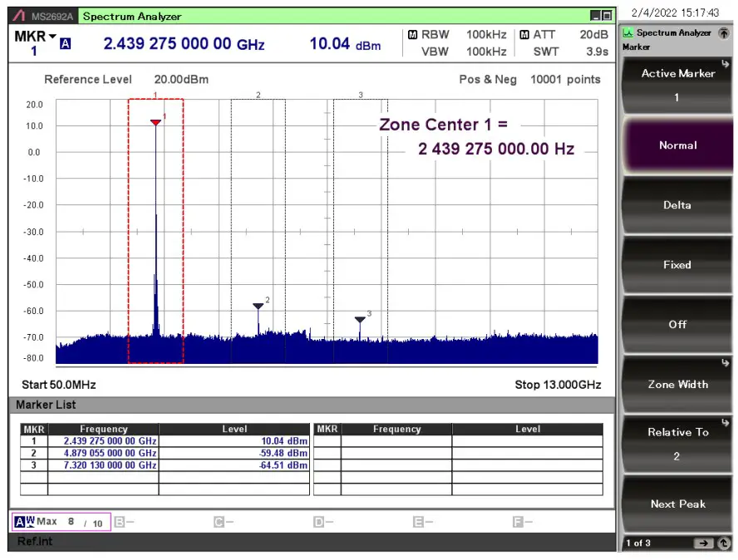
Task: Click the Spectrum Analyzer icon atop the right sidebar
Action: pyautogui.click(x=627, y=33)
